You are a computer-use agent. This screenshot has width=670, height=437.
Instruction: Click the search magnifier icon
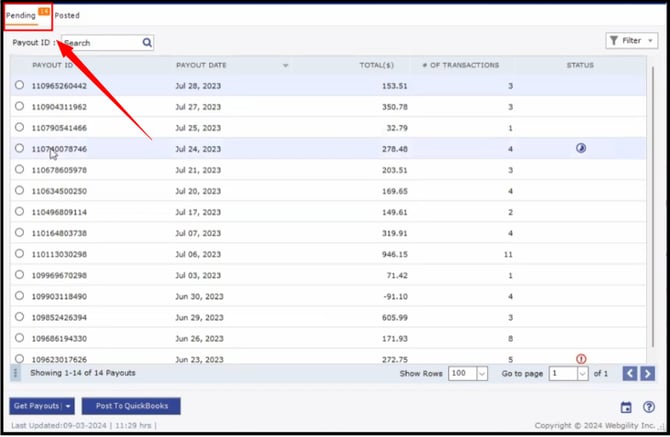147,43
